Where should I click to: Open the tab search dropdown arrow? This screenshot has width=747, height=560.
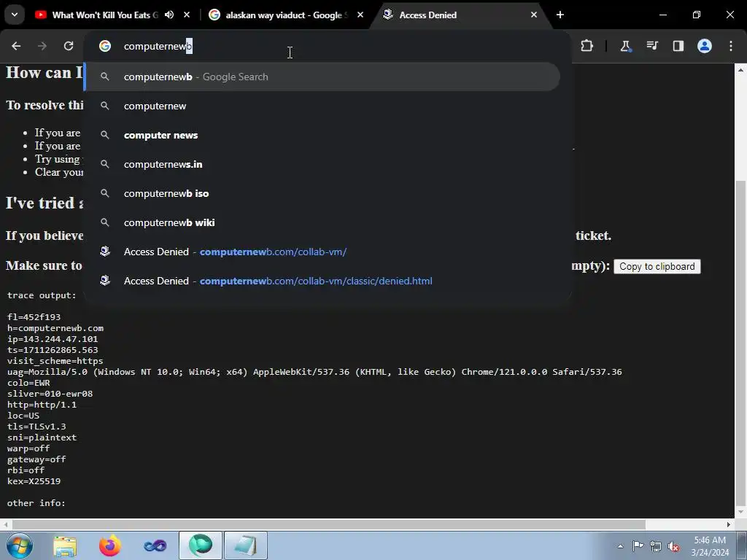point(15,15)
